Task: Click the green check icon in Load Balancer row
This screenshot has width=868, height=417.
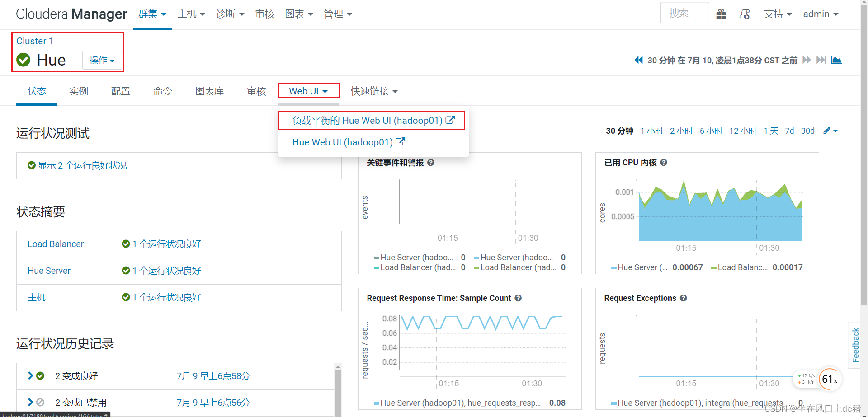Action: tap(126, 244)
